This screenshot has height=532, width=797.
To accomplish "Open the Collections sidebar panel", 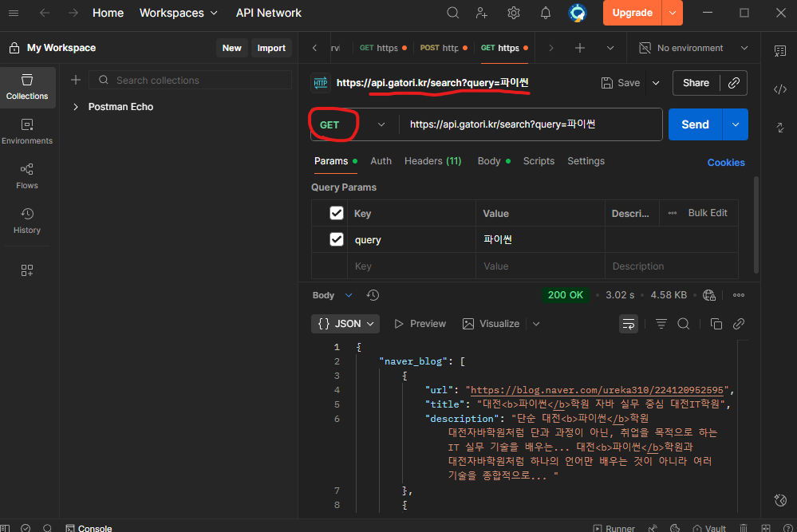I will (x=27, y=87).
